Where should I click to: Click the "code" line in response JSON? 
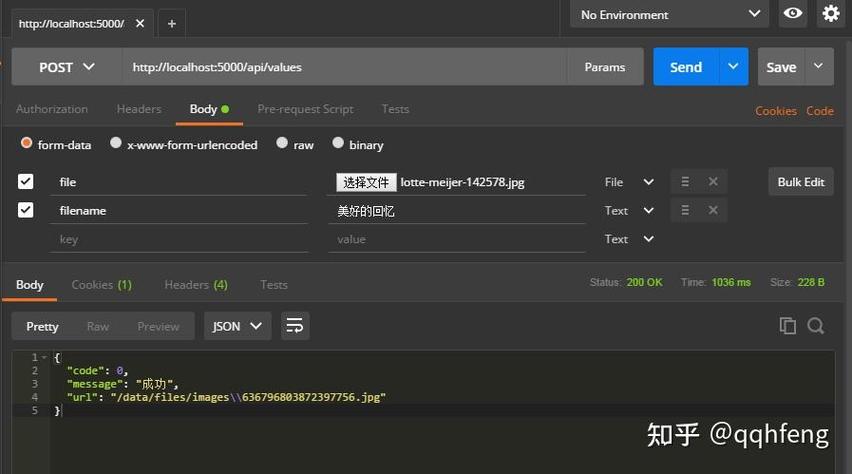click(x=97, y=371)
